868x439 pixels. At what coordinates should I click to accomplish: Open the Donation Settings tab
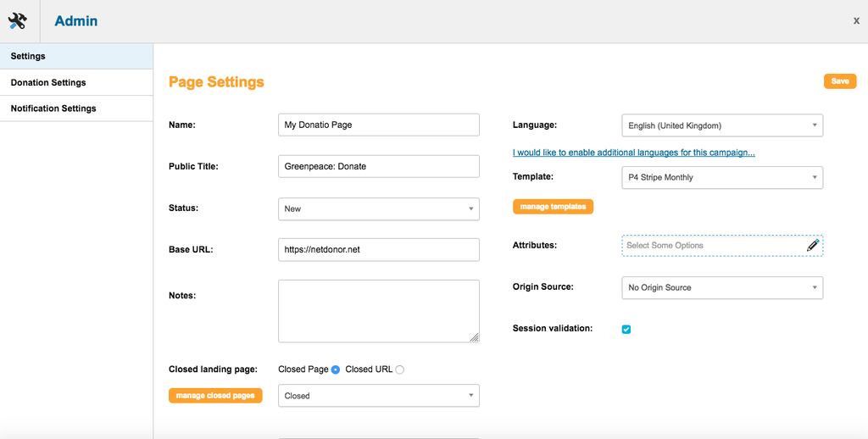click(76, 82)
